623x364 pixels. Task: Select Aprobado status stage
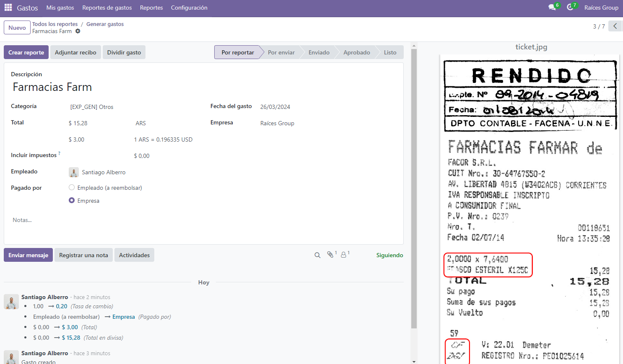357,52
